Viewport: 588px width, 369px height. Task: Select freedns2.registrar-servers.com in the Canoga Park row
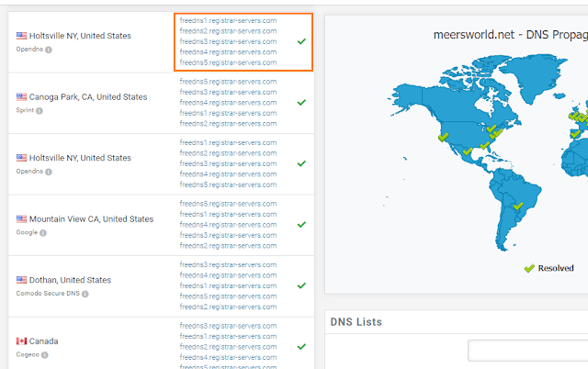pyautogui.click(x=228, y=124)
